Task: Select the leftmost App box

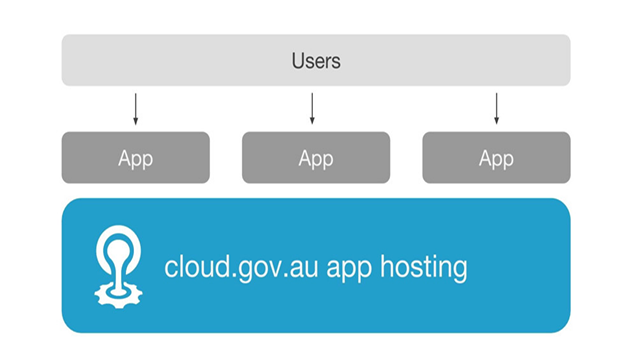Action: (136, 158)
